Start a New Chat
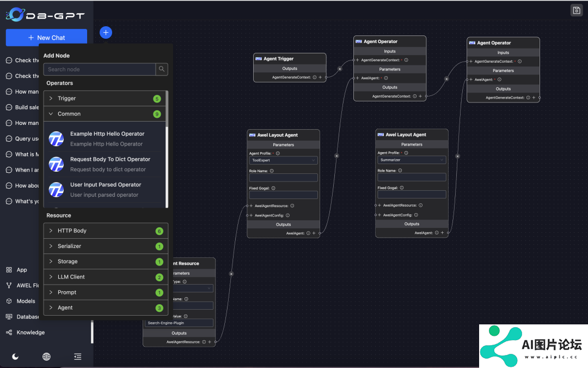 [46, 38]
